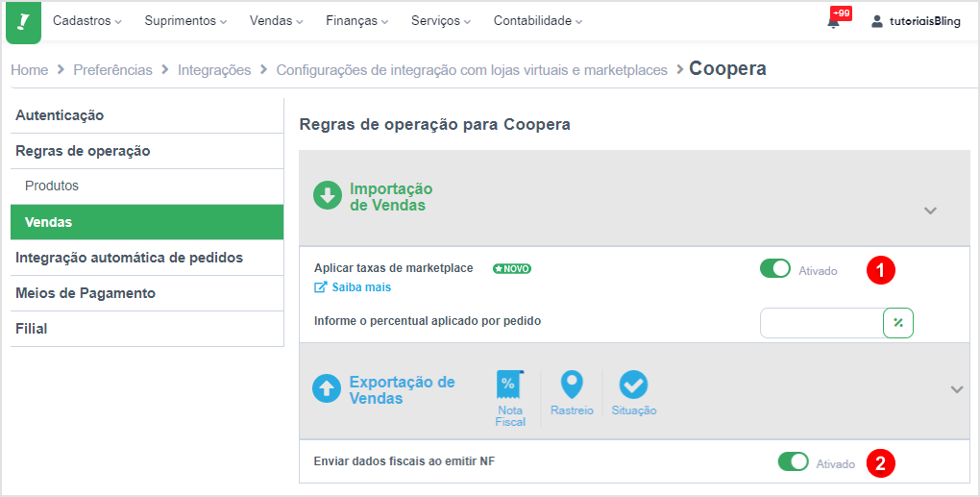
Task: Click the percentual aplicado por pedido input field
Action: click(821, 323)
